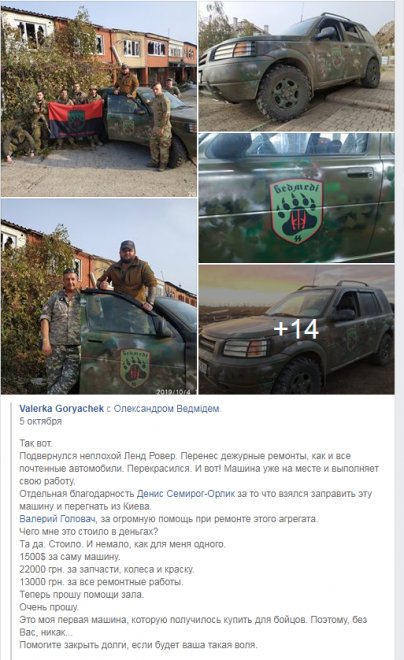Open the green Land Rover front-view photo
This screenshot has width=404, height=660.
296,66
